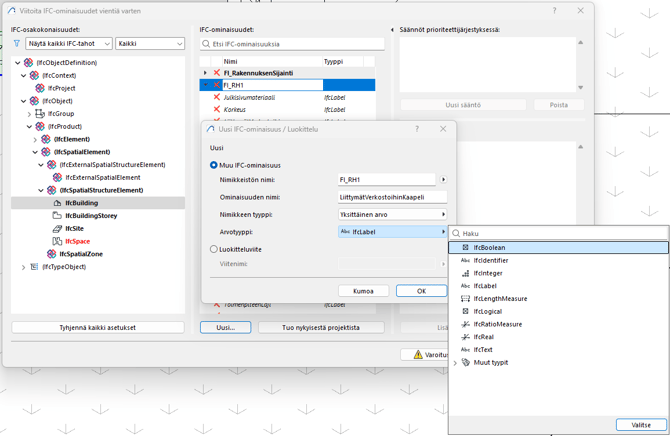Open the Näytä kaikki IFC-tahot dropdown
The width and height of the screenshot is (670, 436).
click(68, 44)
